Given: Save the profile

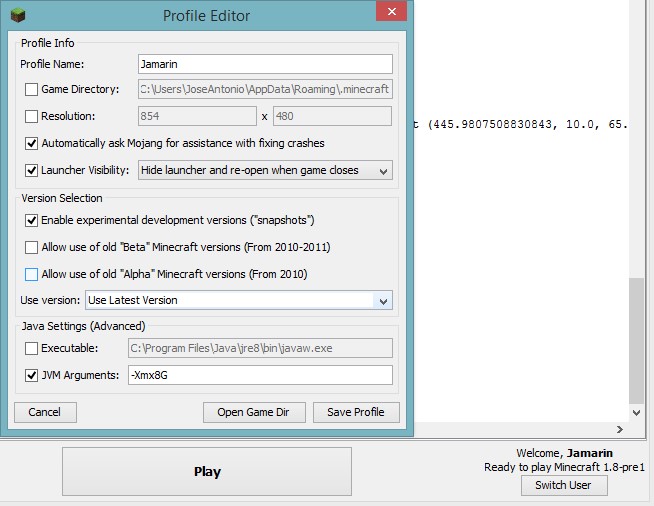Looking at the screenshot, I should [356, 412].
